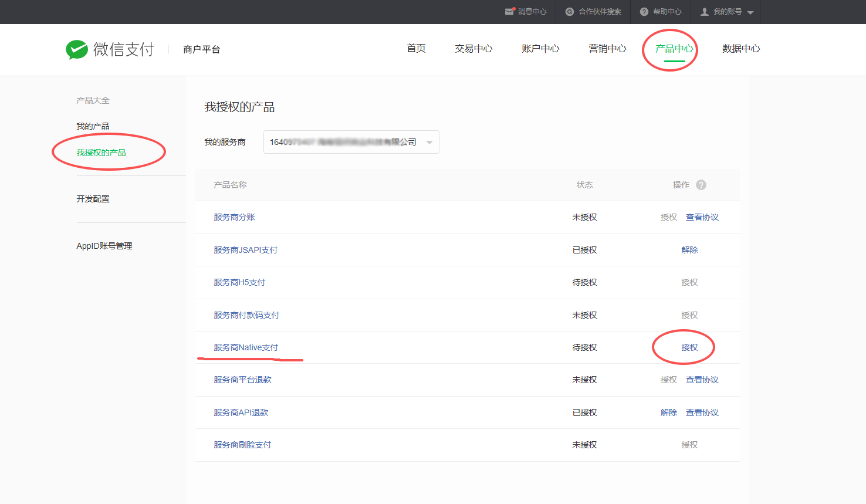Open the 服务商H5支付 product link

click(239, 282)
